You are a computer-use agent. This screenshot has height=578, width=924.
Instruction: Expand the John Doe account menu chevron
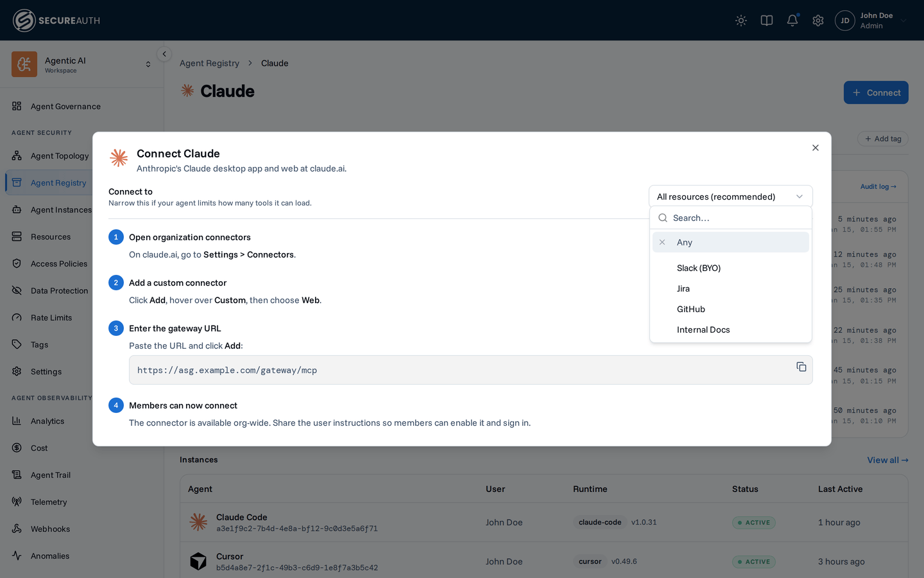click(903, 21)
